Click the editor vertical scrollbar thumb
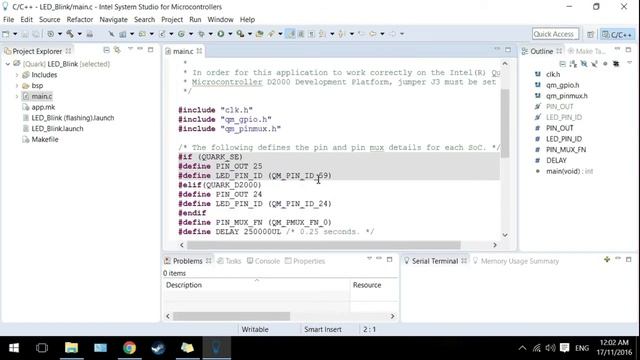 (505, 122)
